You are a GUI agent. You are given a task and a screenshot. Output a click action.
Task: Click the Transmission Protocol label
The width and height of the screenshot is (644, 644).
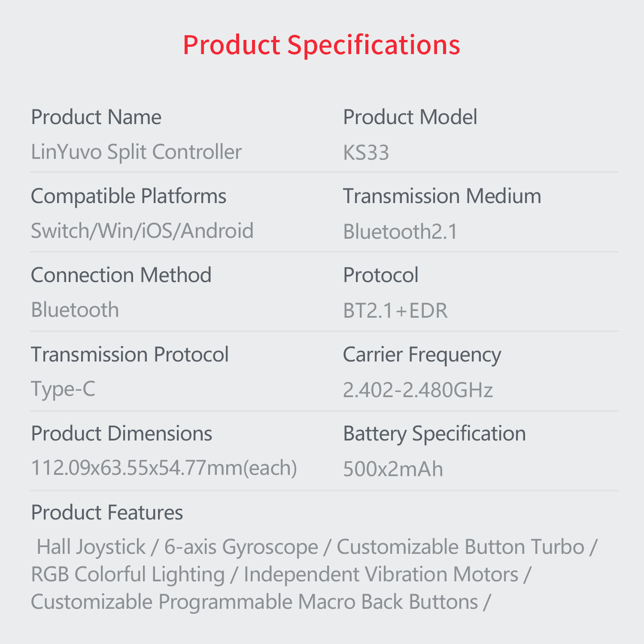coord(130,355)
